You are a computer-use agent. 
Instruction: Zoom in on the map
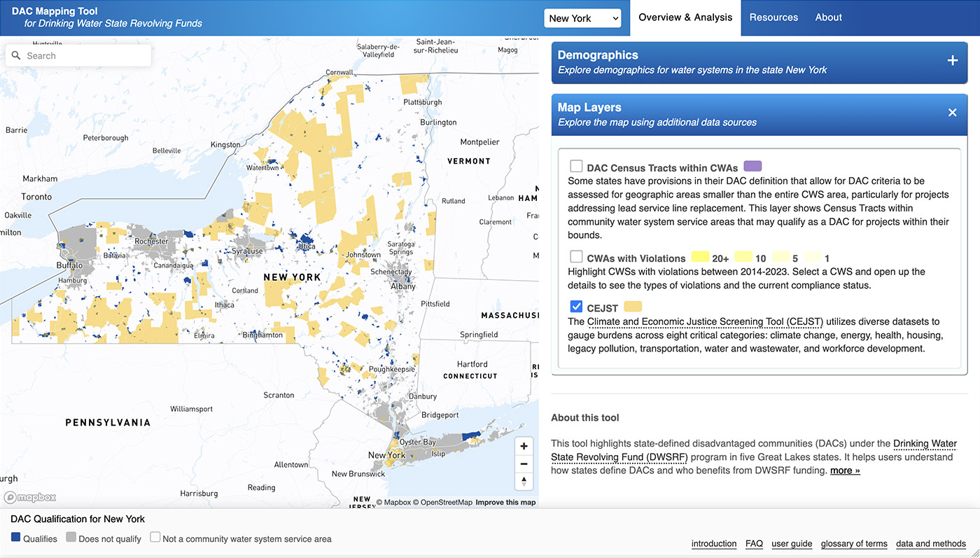[524, 446]
